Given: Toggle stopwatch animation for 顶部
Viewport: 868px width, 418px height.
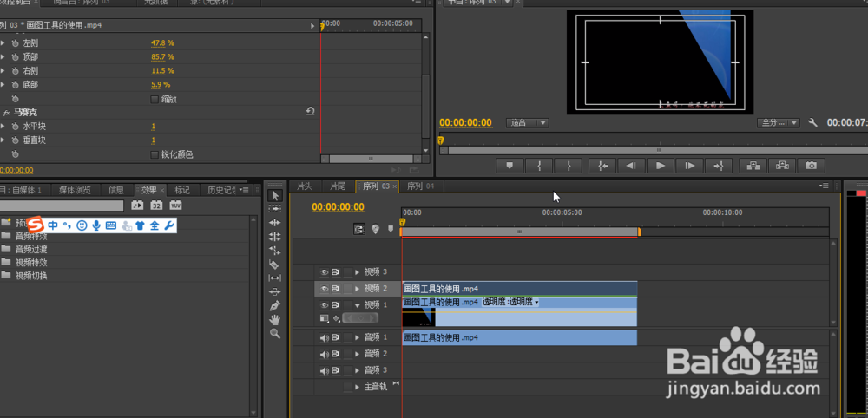Looking at the screenshot, I should pyautogui.click(x=15, y=57).
